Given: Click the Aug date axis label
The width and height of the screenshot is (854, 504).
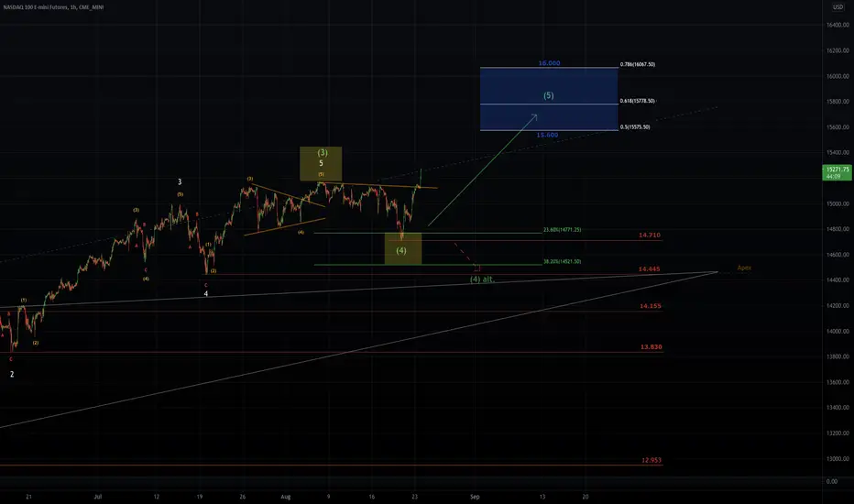Looking at the screenshot, I should (285, 497).
